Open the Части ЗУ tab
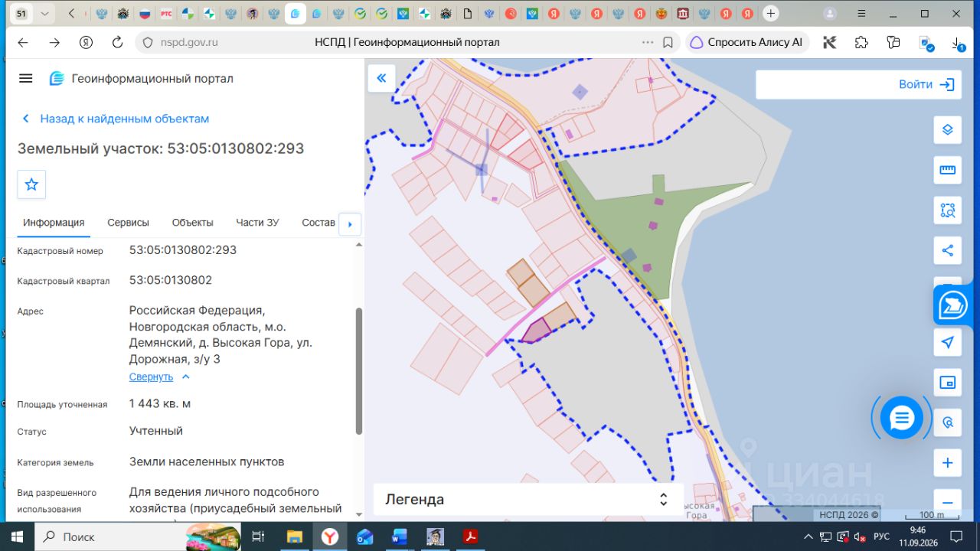Screen dimensions: 980x551 [x=257, y=223]
